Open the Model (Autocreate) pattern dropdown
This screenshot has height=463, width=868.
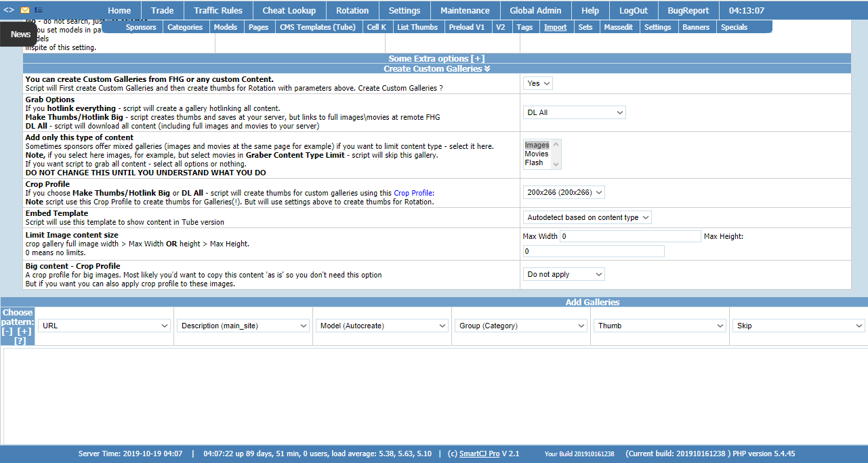[383, 326]
